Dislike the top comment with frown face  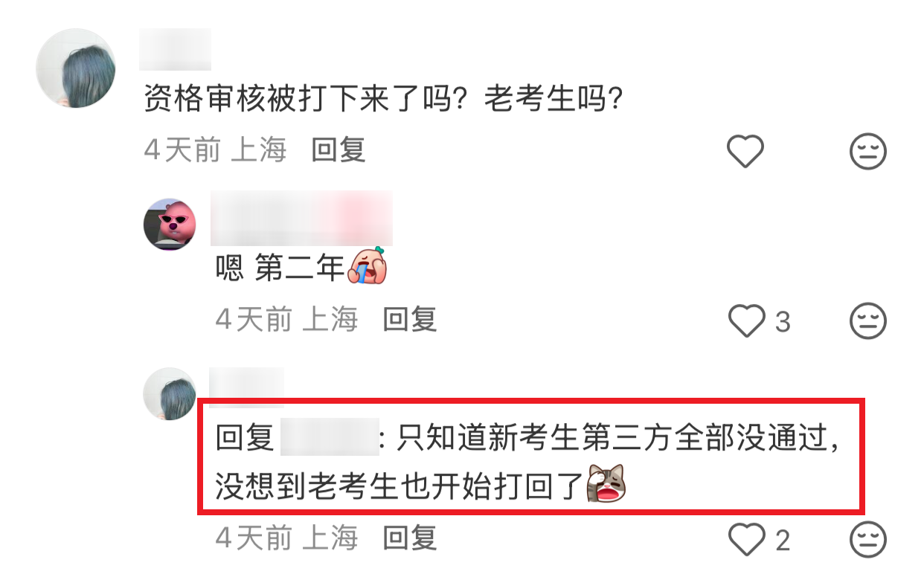(868, 152)
